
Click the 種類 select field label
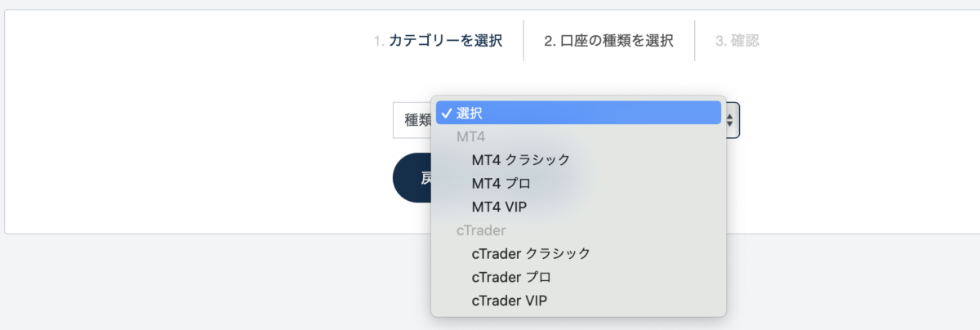click(416, 120)
